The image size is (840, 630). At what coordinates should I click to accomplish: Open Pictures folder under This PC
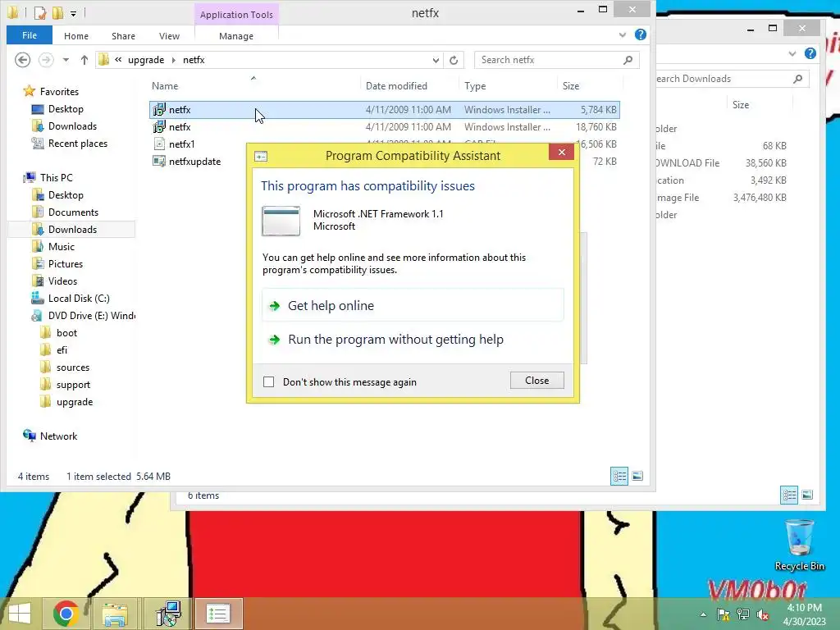[66, 263]
